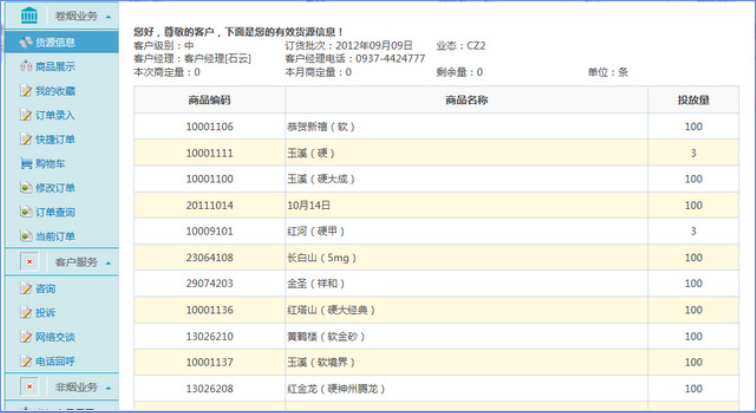Click the 货源信息 sidebar icon

click(26, 42)
